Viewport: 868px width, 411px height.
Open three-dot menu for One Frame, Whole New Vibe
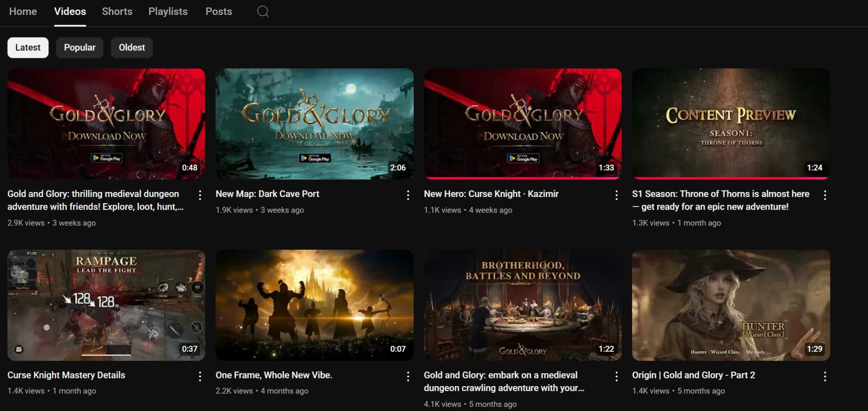click(408, 376)
